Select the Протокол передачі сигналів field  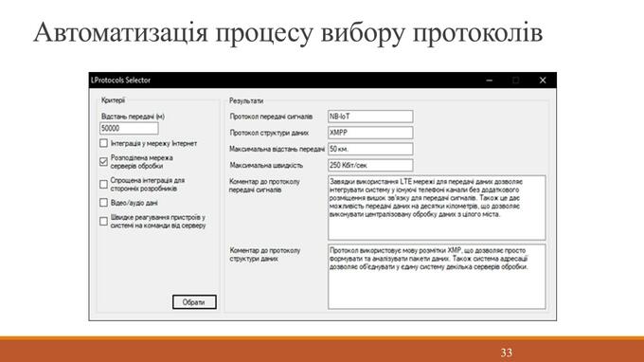pyautogui.click(x=370, y=117)
